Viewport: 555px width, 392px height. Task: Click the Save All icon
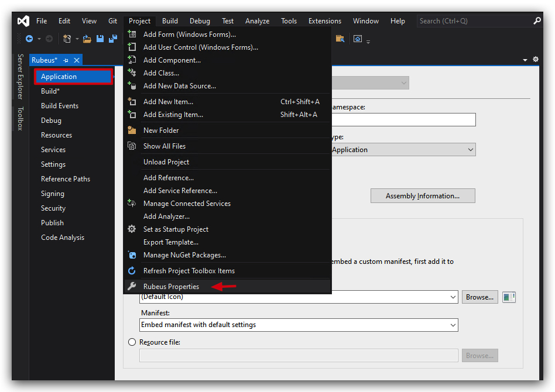click(113, 39)
